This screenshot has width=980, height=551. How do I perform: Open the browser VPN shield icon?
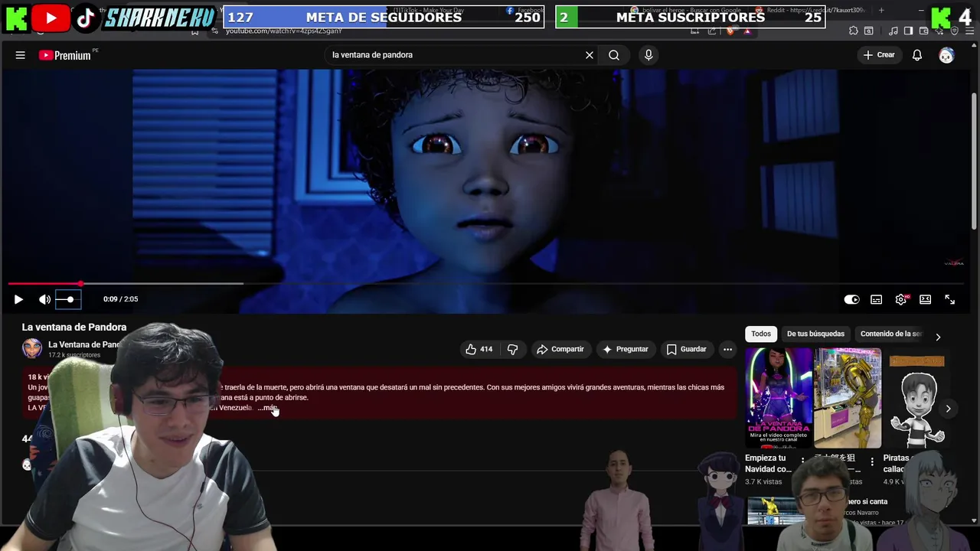point(955,31)
